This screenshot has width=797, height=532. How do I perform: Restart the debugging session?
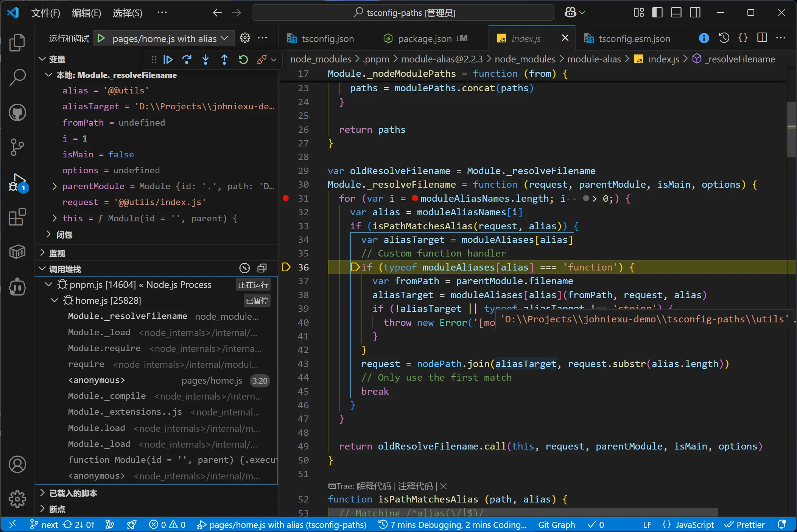tap(243, 60)
